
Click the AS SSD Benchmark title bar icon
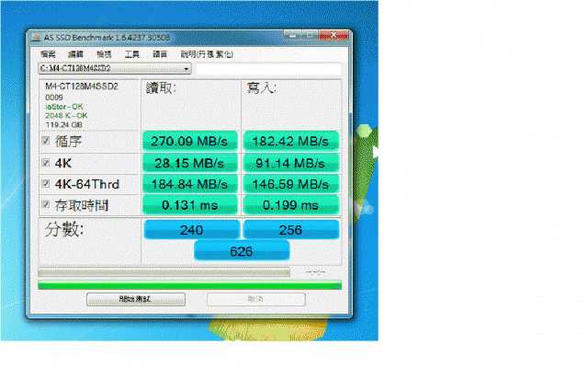36,37
